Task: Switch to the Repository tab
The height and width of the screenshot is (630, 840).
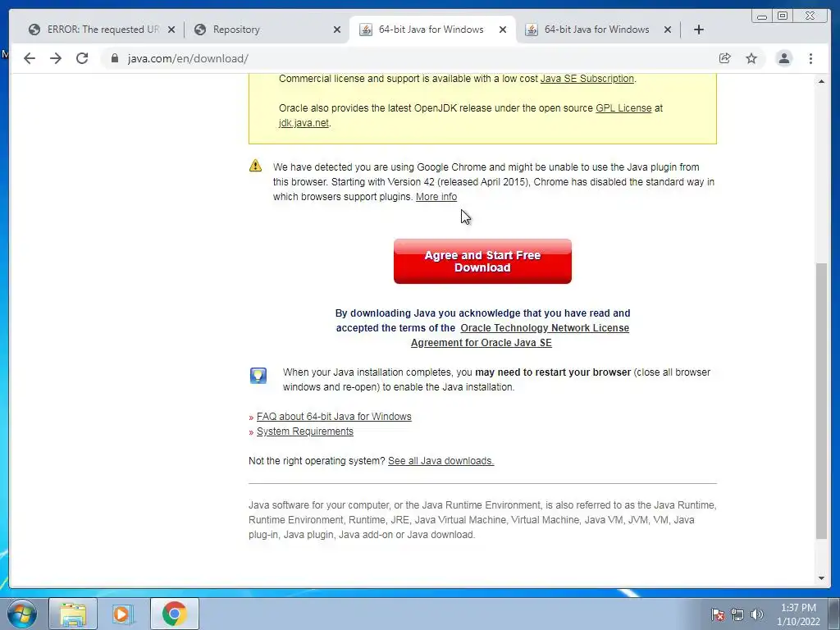Action: (x=267, y=30)
